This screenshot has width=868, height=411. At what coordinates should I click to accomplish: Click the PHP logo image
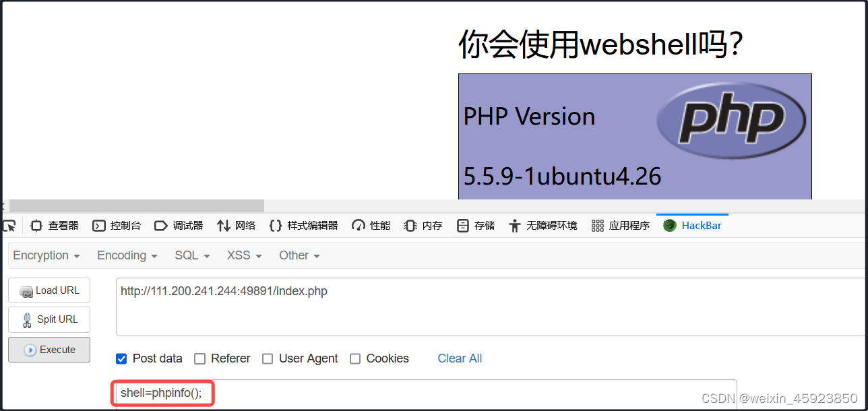pyautogui.click(x=731, y=119)
